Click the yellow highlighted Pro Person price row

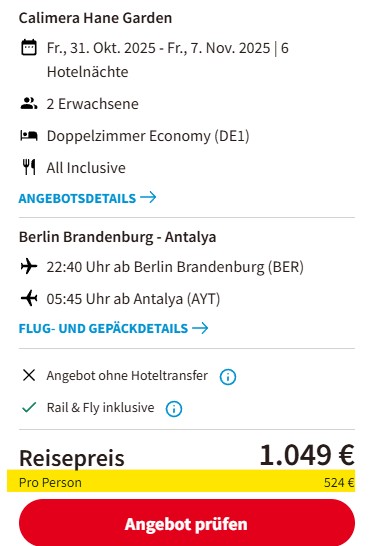click(x=181, y=482)
